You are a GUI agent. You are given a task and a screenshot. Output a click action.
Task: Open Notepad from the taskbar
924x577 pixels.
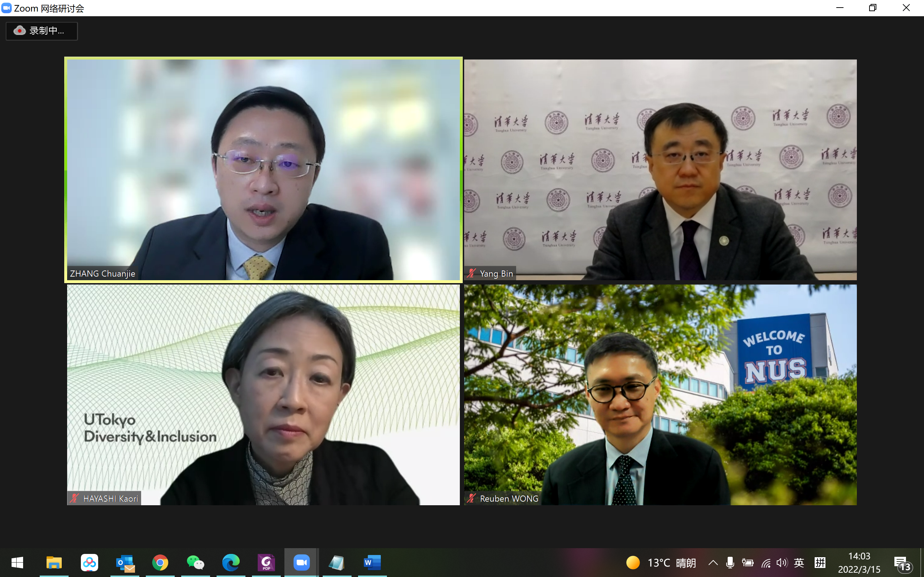pyautogui.click(x=337, y=563)
